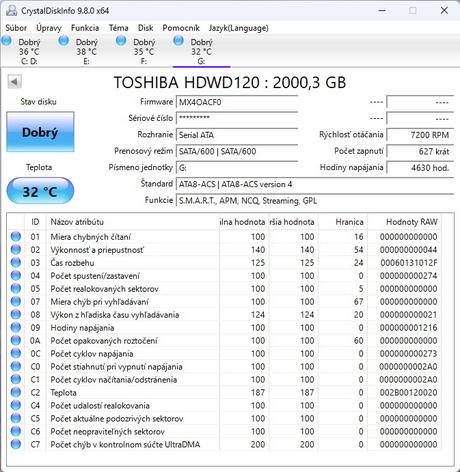
Task: Close the CrystalDiskInfo window
Action: [x=444, y=10]
